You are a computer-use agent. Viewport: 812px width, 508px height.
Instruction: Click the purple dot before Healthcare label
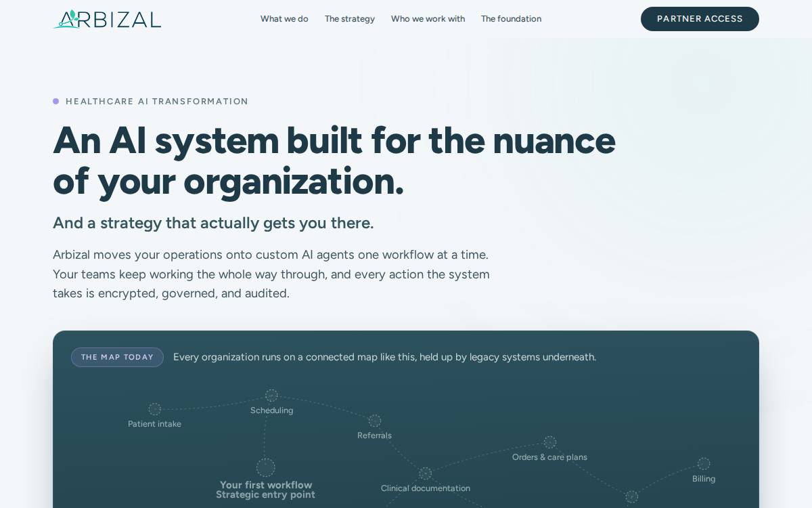click(x=56, y=102)
